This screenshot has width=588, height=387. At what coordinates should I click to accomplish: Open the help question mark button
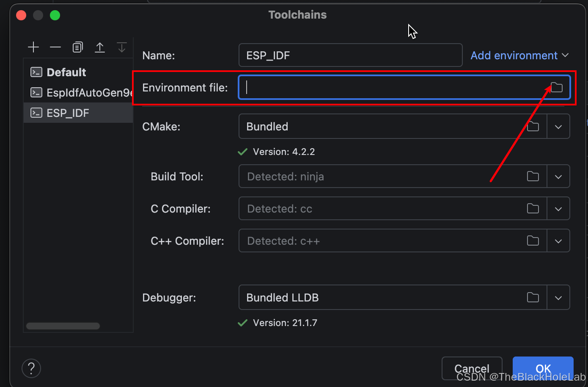pyautogui.click(x=31, y=368)
